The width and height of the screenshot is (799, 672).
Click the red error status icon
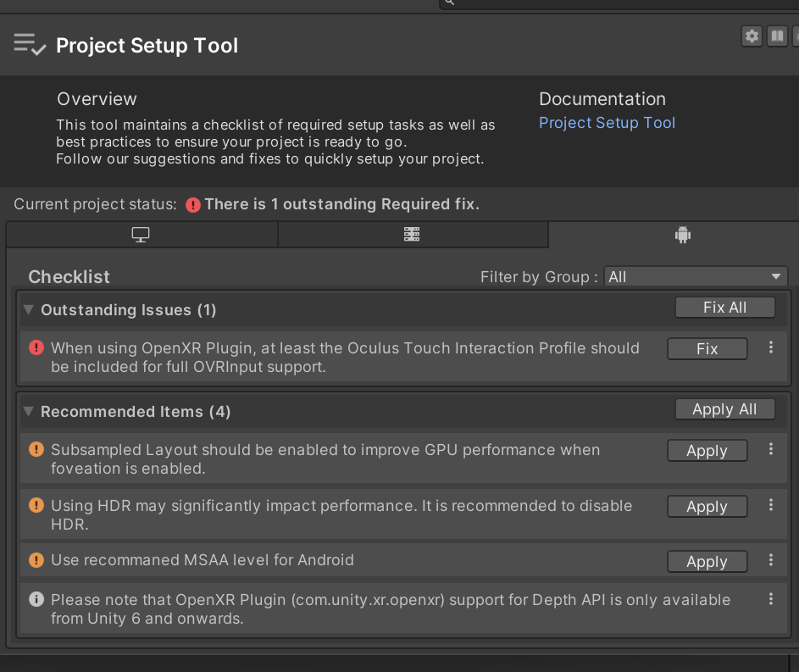tap(193, 205)
